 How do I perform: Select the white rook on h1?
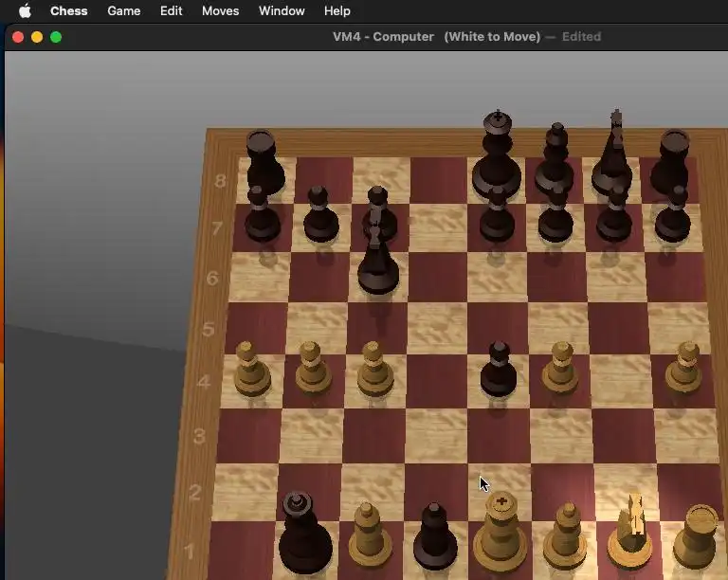[697, 537]
